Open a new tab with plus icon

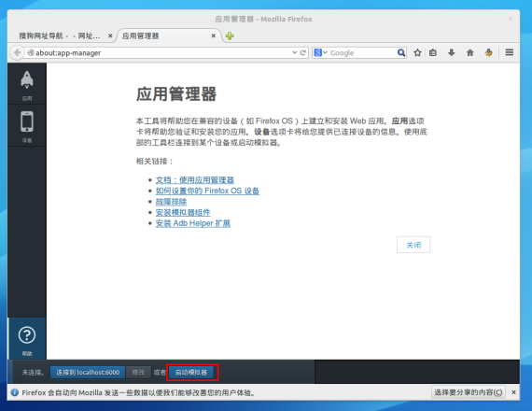click(230, 35)
